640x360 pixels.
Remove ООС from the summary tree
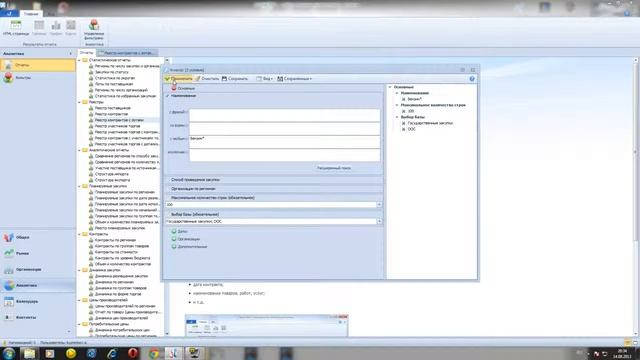[x=403, y=129]
